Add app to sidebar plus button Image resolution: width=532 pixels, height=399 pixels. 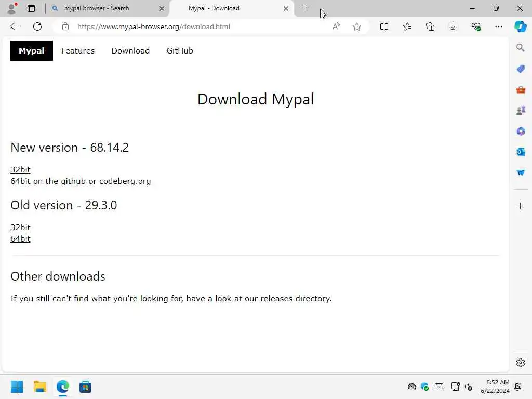(521, 206)
